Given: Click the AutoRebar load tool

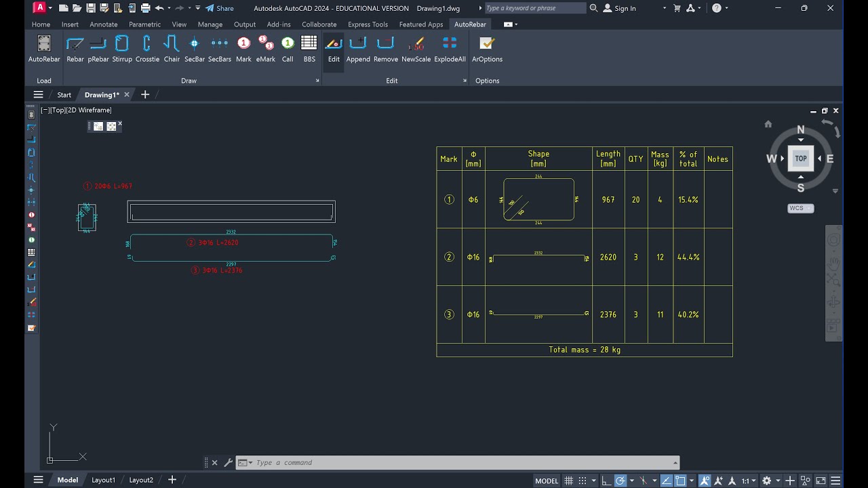Looking at the screenshot, I should click(44, 49).
